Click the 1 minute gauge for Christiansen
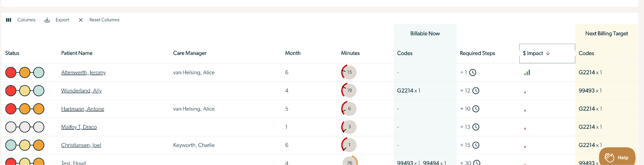This screenshot has width=644, height=165. pyautogui.click(x=349, y=145)
